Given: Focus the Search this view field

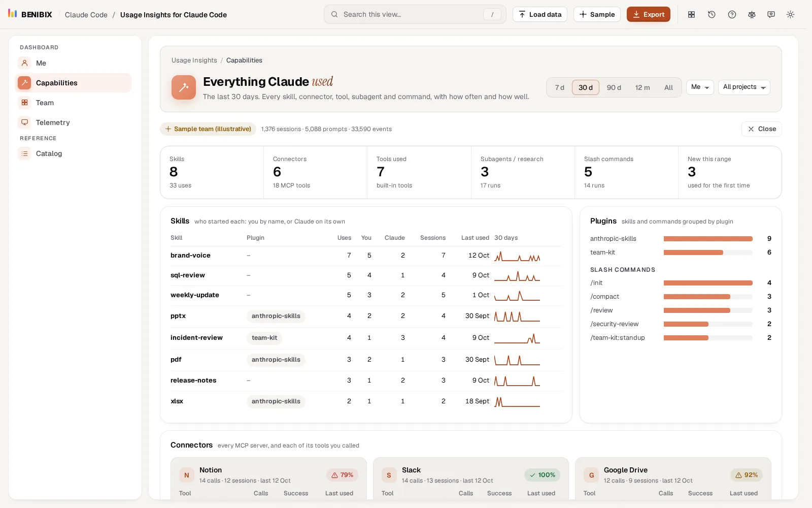Looking at the screenshot, I should [415, 14].
